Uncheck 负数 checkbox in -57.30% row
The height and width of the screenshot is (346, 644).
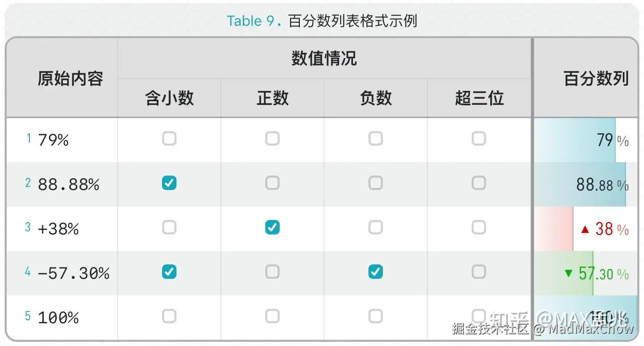[x=376, y=272]
